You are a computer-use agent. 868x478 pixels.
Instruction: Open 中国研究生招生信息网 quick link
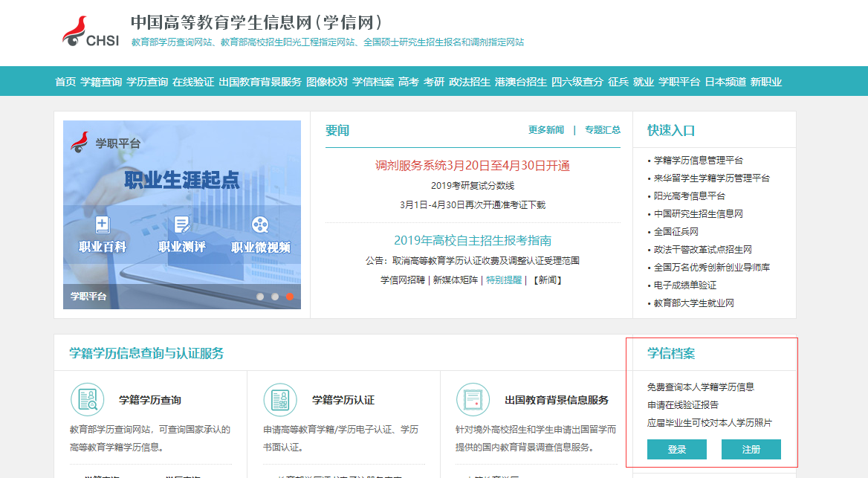tap(698, 214)
